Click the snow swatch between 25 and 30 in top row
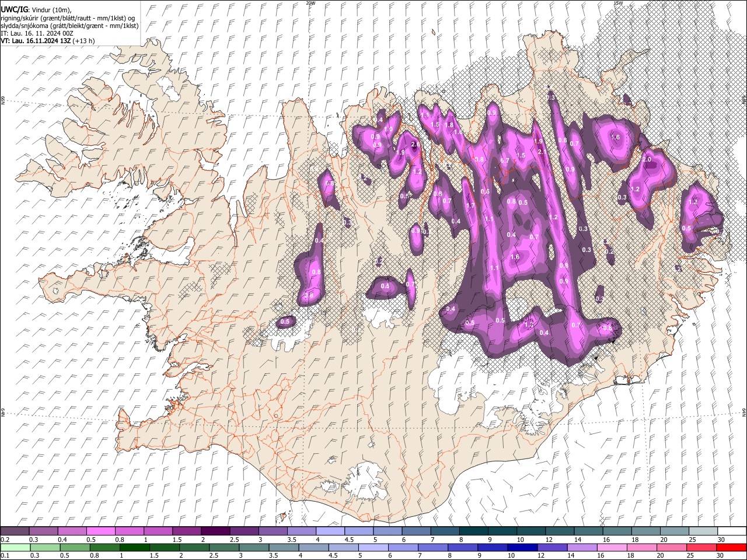This screenshot has height=560, width=747. 704,531
